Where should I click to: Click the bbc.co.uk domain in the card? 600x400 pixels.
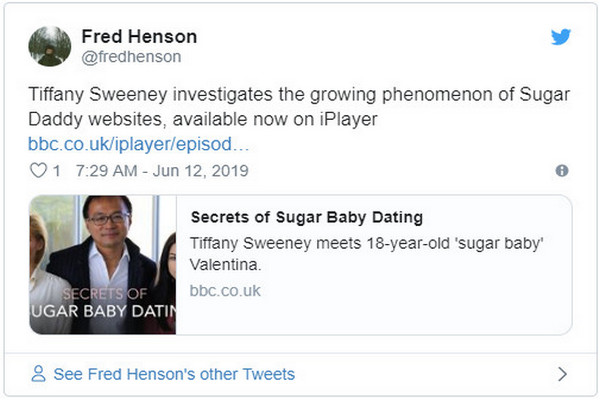point(225,290)
